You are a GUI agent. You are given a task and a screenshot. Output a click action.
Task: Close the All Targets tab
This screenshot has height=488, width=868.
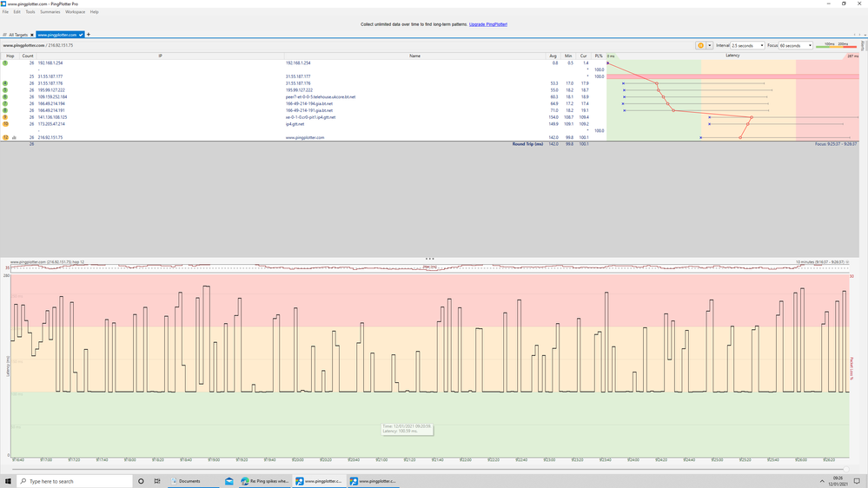click(31, 35)
